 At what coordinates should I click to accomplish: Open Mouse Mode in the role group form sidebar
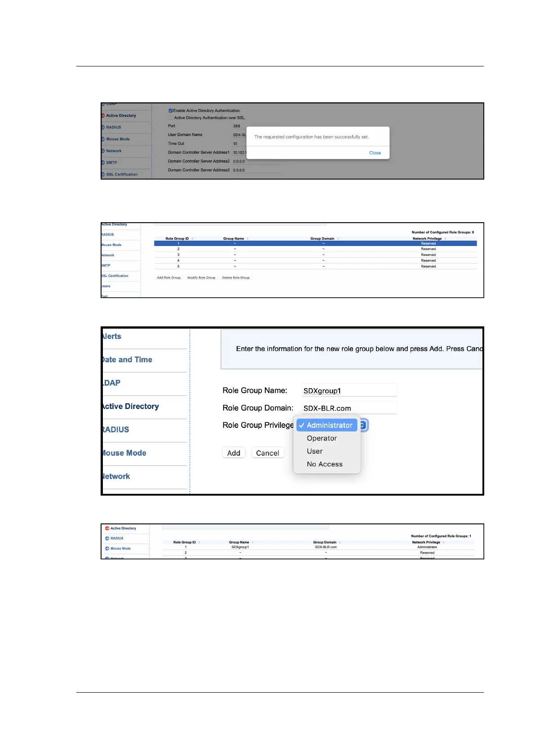(124, 453)
